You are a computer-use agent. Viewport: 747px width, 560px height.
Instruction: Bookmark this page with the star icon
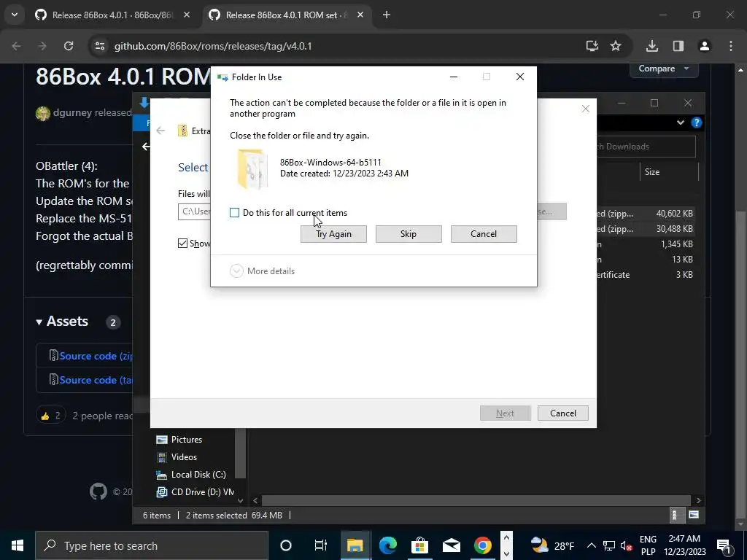coord(616,46)
